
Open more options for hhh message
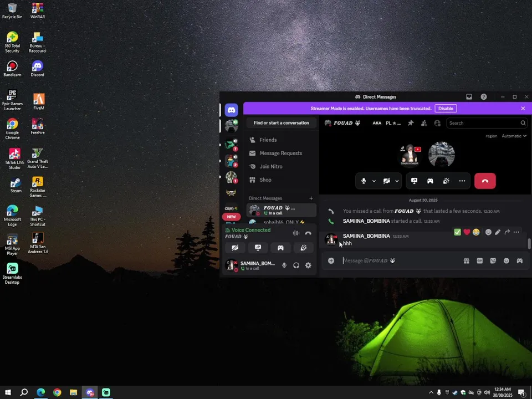[516, 232]
